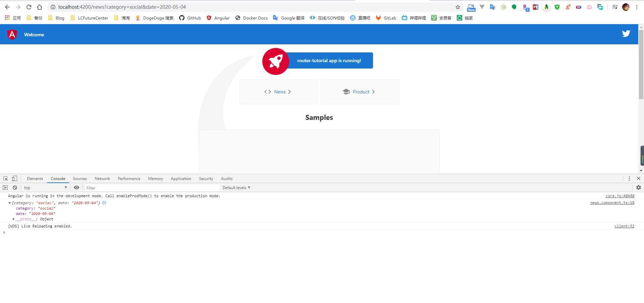The height and width of the screenshot is (303, 644).
Task: Open the Google Translate extension icon
Action: click(x=493, y=7)
